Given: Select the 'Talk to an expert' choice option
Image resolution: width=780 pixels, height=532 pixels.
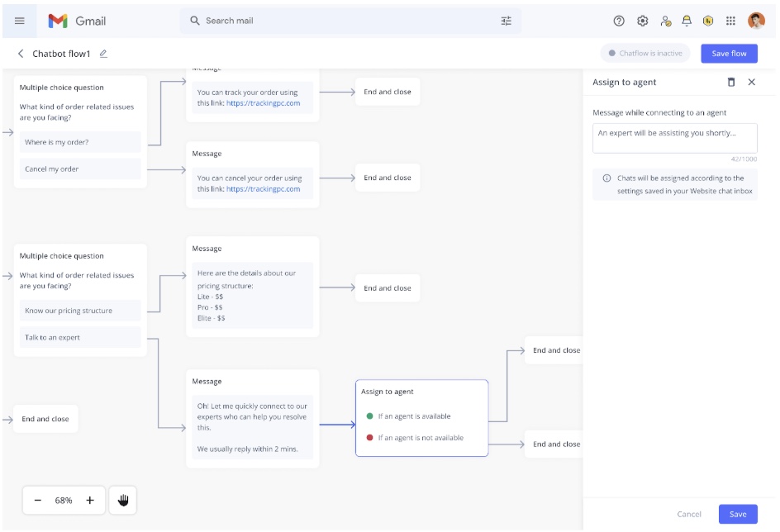Looking at the screenshot, I should (80, 337).
